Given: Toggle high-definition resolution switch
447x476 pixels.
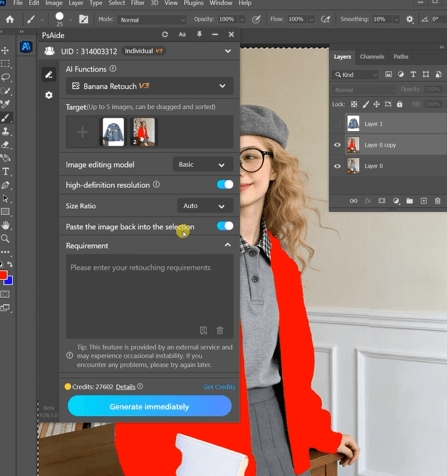Looking at the screenshot, I should pyautogui.click(x=225, y=185).
